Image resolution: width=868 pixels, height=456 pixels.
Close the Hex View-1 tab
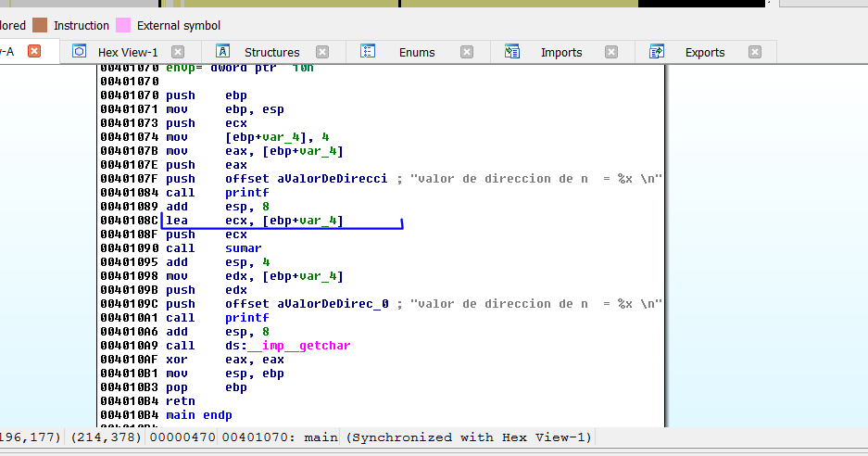pos(178,52)
